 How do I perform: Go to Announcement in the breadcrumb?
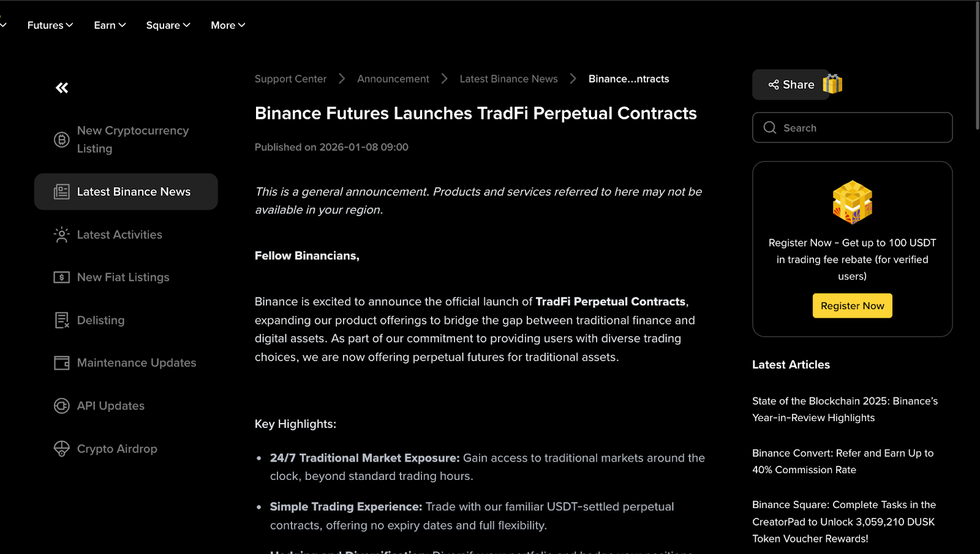pos(393,78)
